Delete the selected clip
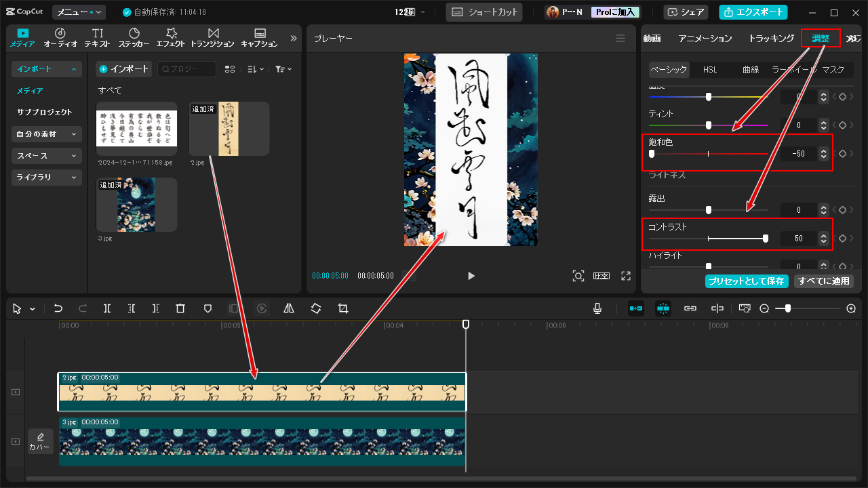 (180, 308)
